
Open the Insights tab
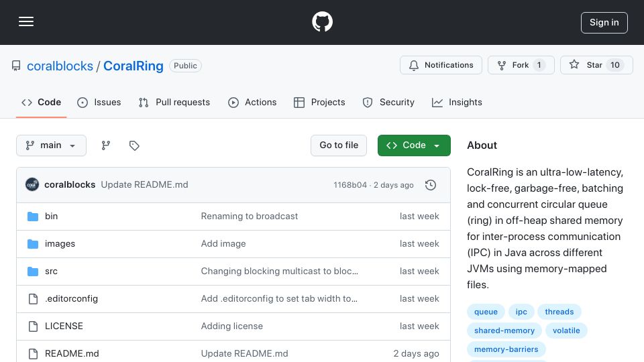click(x=457, y=102)
